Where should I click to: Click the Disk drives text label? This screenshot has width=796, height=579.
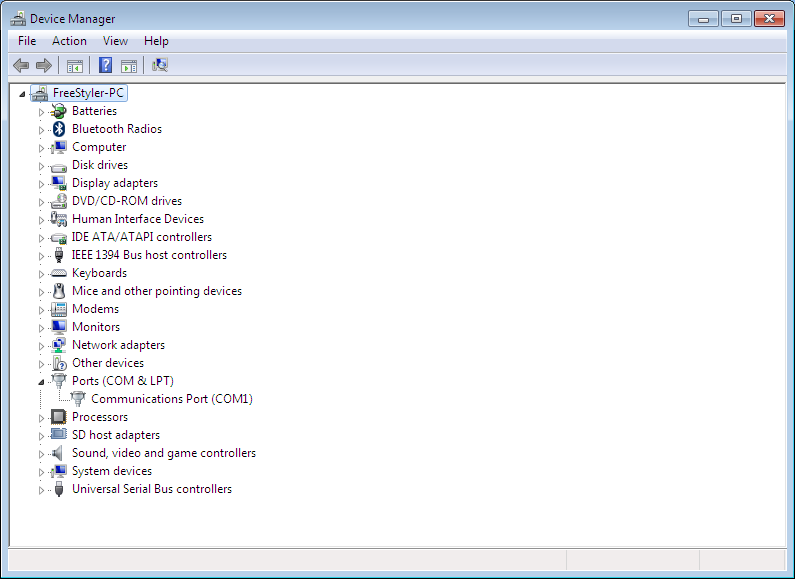tap(100, 165)
